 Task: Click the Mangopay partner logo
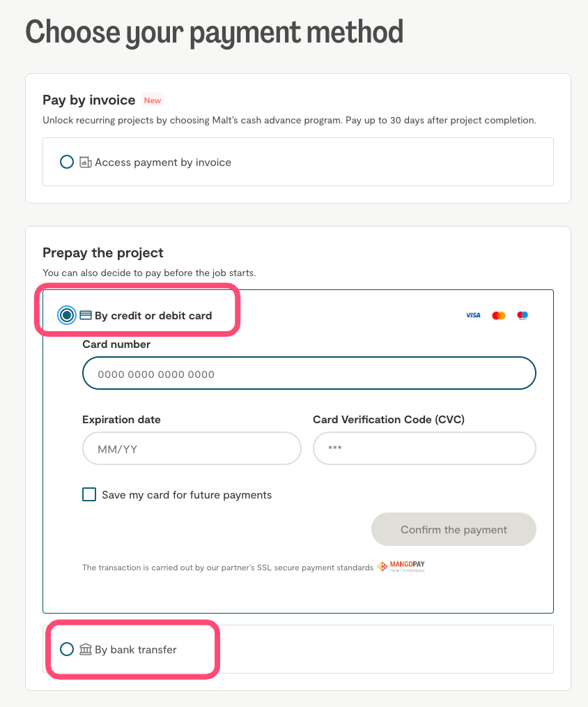coord(401,567)
